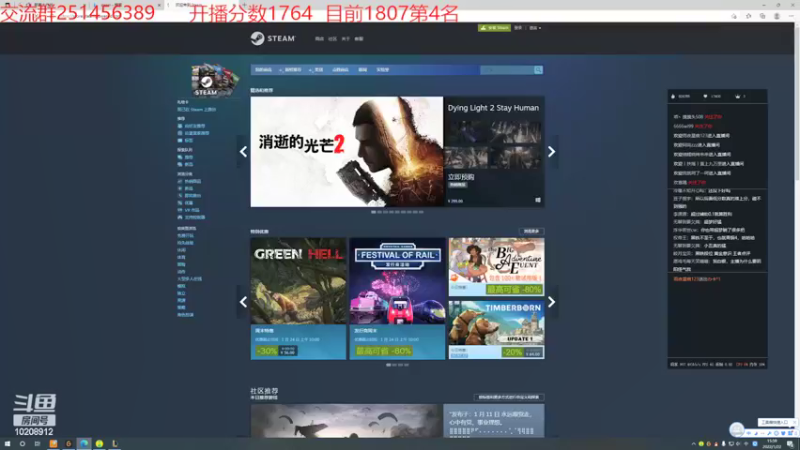Click the taskbar clock showing date
This screenshot has height=450, width=800.
[771, 444]
